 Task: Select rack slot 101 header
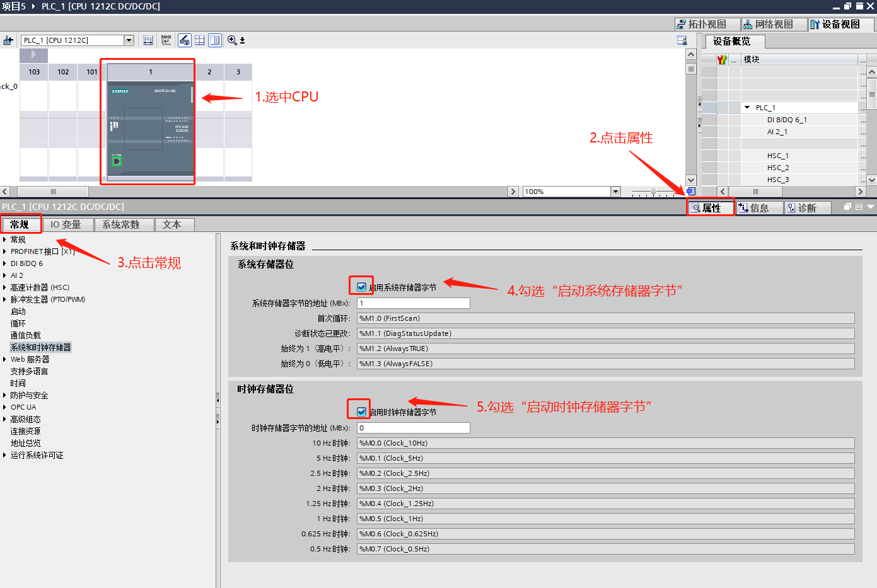pos(92,72)
